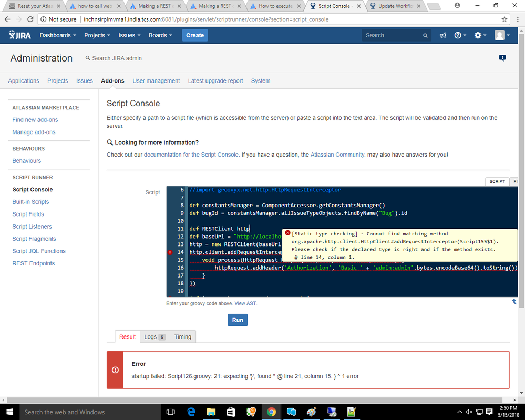Click the Create button
The image size is (525, 420).
pyautogui.click(x=195, y=35)
